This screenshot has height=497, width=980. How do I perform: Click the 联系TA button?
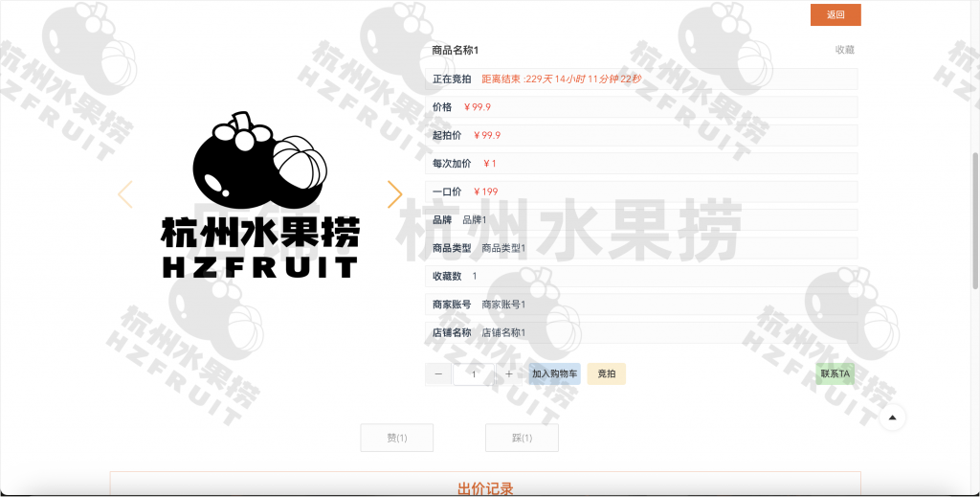pyautogui.click(x=835, y=373)
